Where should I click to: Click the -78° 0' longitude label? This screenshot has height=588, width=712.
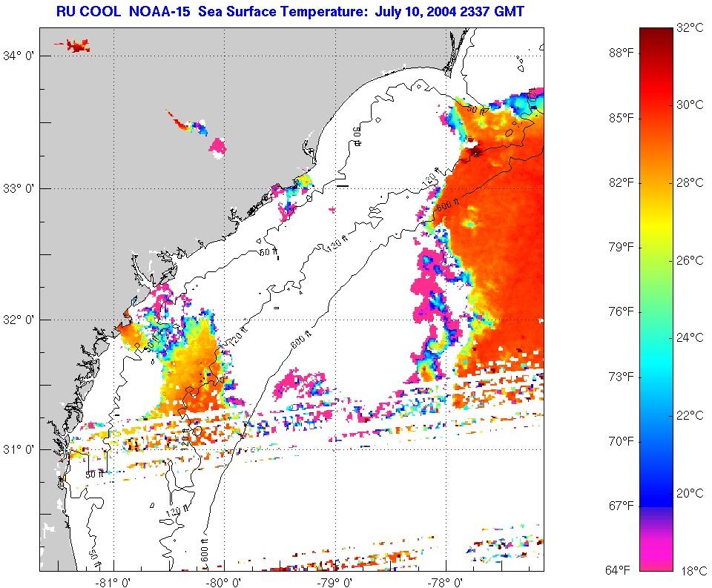(446, 582)
